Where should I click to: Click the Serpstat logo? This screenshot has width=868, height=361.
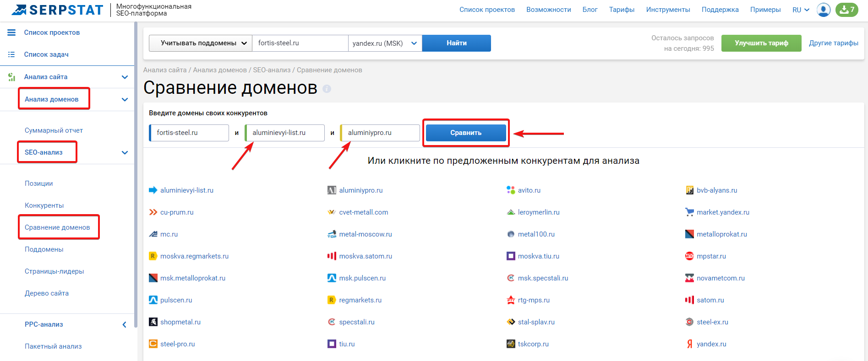click(58, 10)
